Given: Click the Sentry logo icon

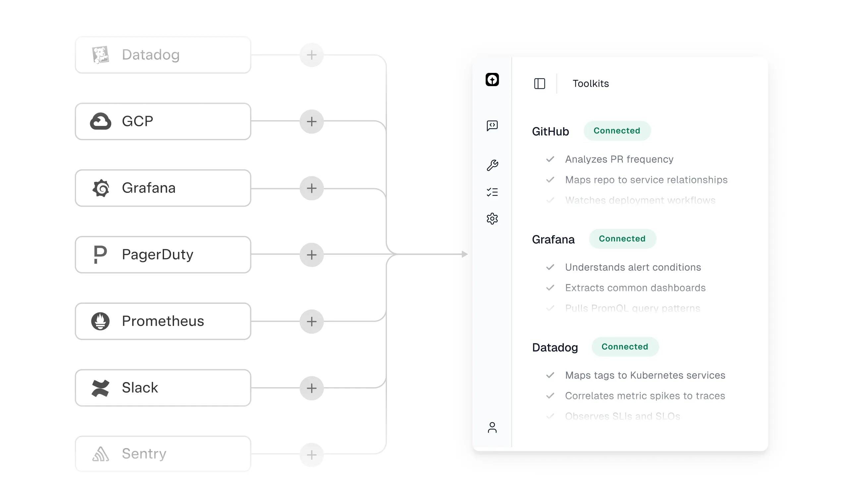Looking at the screenshot, I should (100, 454).
